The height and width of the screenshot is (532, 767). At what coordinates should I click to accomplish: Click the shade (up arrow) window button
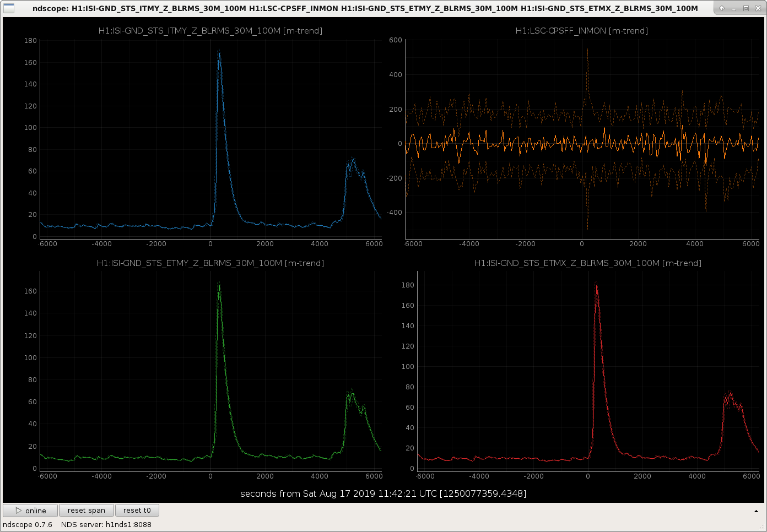pos(722,8)
